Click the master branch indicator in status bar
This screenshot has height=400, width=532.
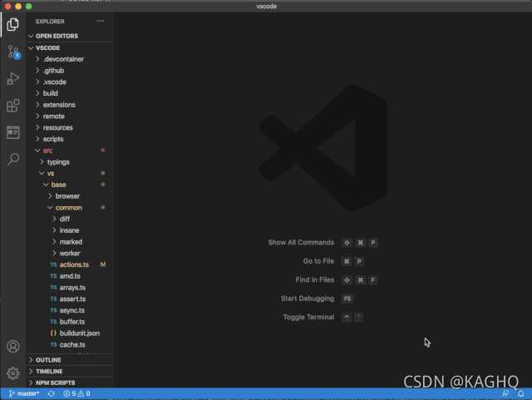24,393
